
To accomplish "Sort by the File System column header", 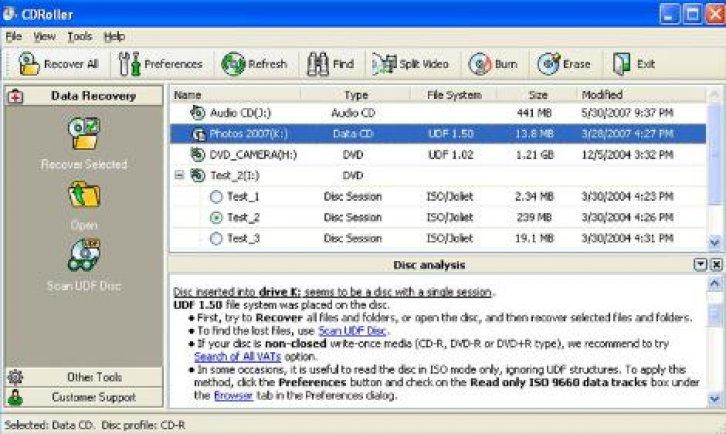I will coord(454,95).
